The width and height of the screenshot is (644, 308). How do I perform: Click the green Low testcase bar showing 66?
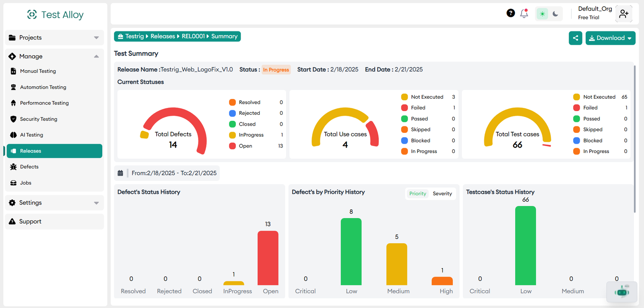[526, 246]
